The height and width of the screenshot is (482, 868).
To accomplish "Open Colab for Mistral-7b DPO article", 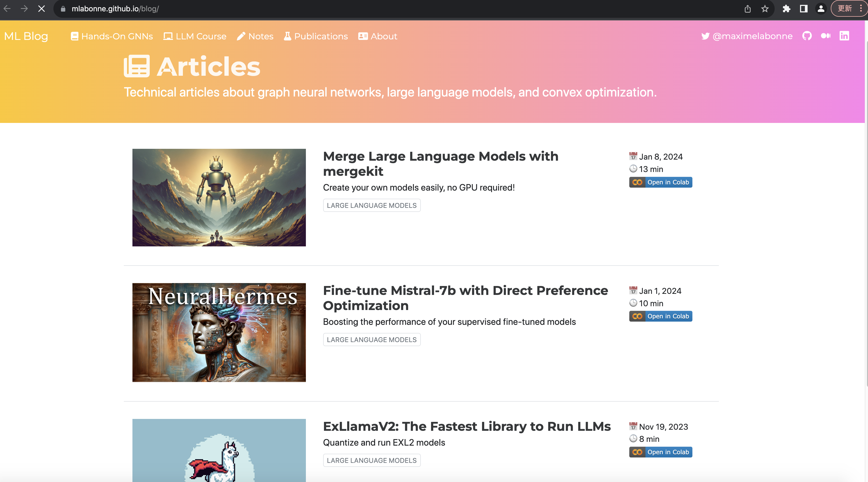I will (660, 316).
